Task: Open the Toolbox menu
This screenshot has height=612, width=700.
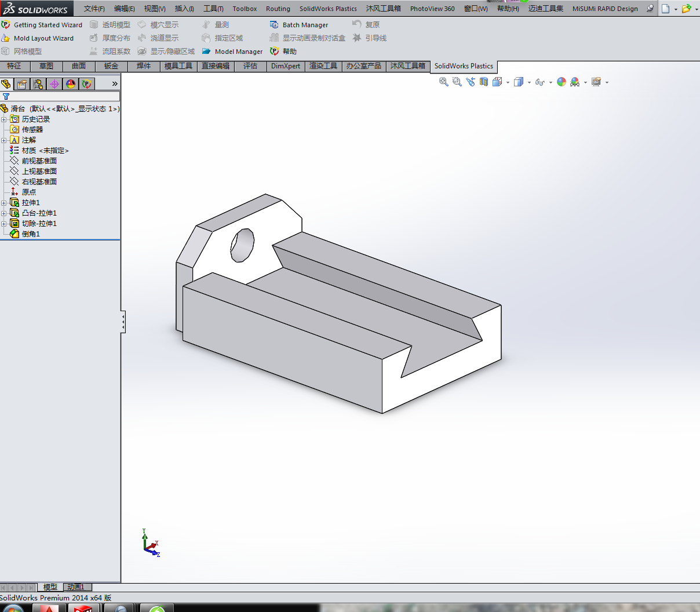Action: point(245,9)
